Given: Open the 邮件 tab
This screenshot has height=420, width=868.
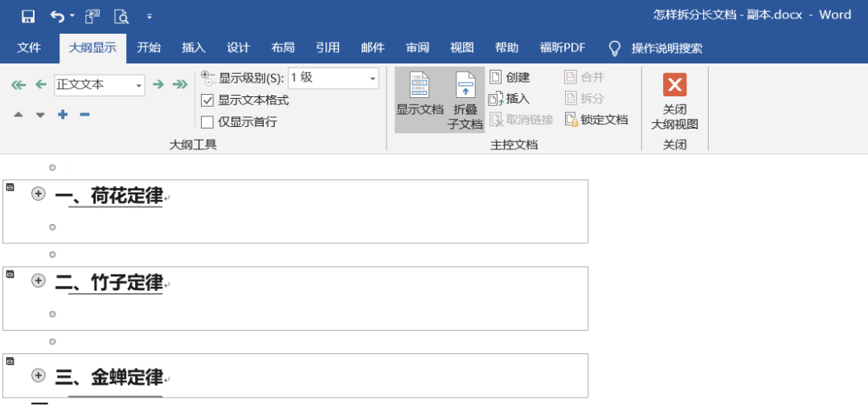Looking at the screenshot, I should (373, 48).
